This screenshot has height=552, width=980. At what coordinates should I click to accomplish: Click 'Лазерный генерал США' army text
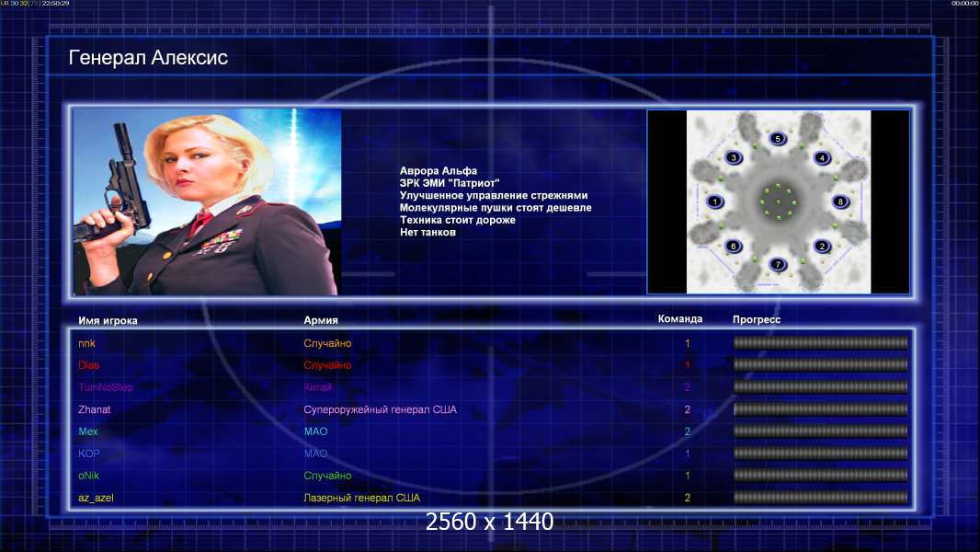point(362,499)
